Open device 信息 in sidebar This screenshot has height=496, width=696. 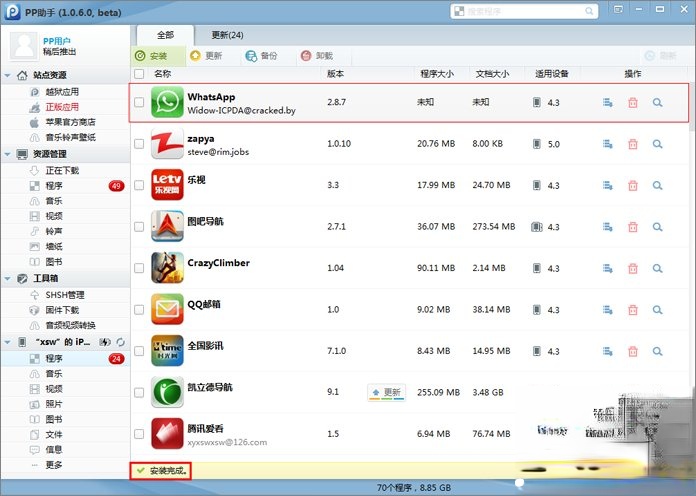[54, 449]
